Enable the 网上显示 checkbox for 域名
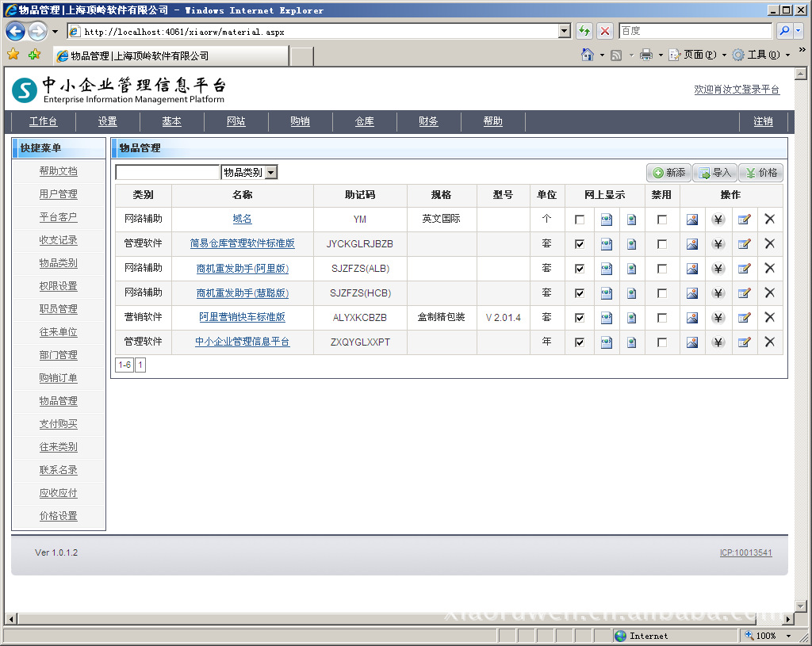The image size is (812, 646). click(580, 220)
